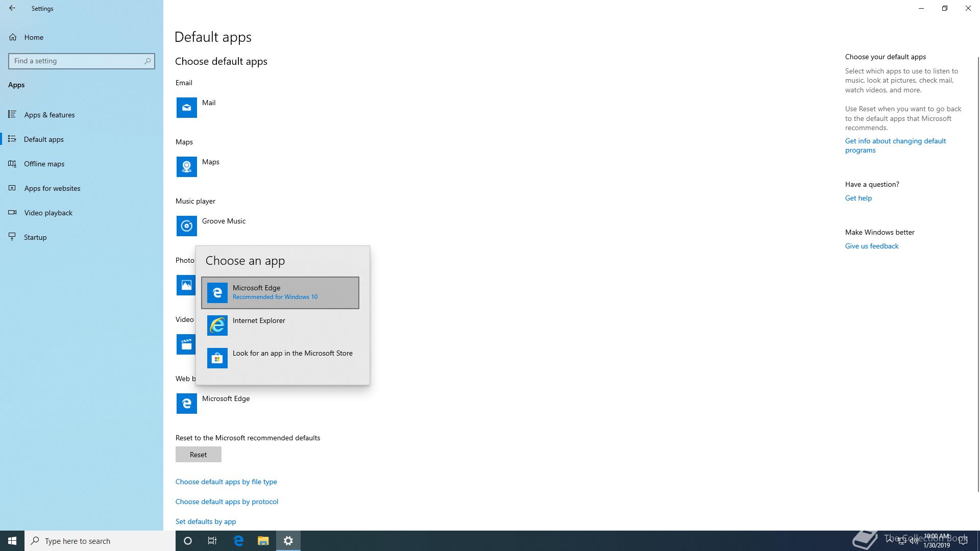980x551 pixels.
Task: Click the Settings gear on the taskbar
Action: 288,541
